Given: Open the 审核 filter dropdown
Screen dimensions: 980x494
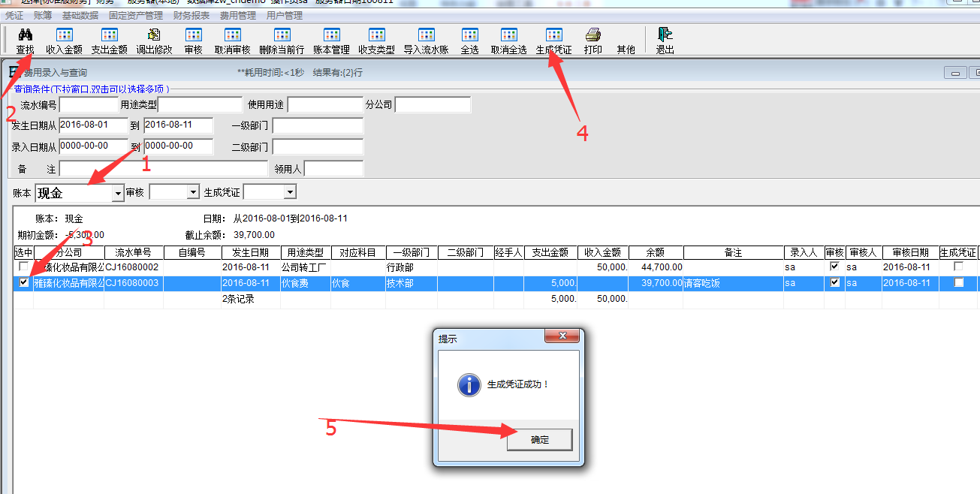Looking at the screenshot, I should click(x=193, y=193).
